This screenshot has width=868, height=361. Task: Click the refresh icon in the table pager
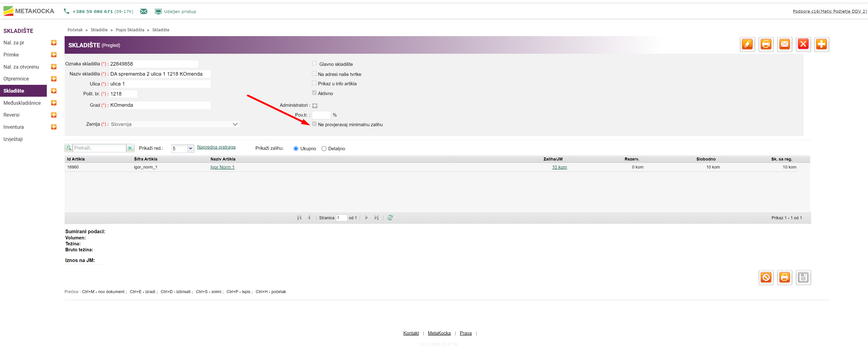coord(390,218)
